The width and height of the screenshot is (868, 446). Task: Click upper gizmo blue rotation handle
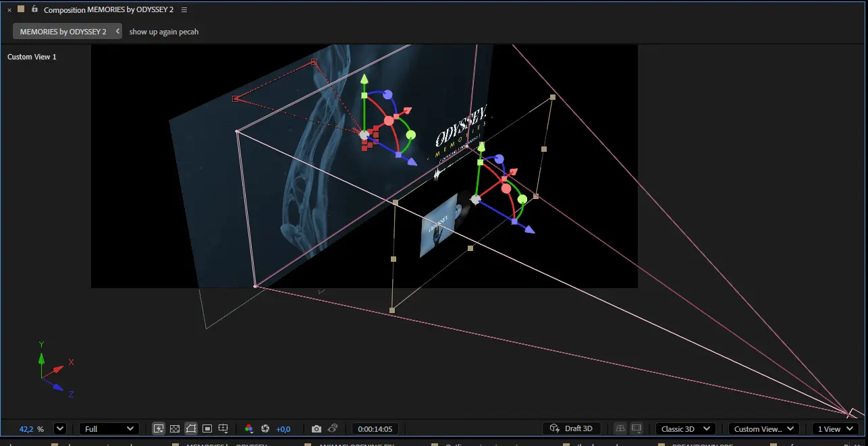pyautogui.click(x=387, y=94)
